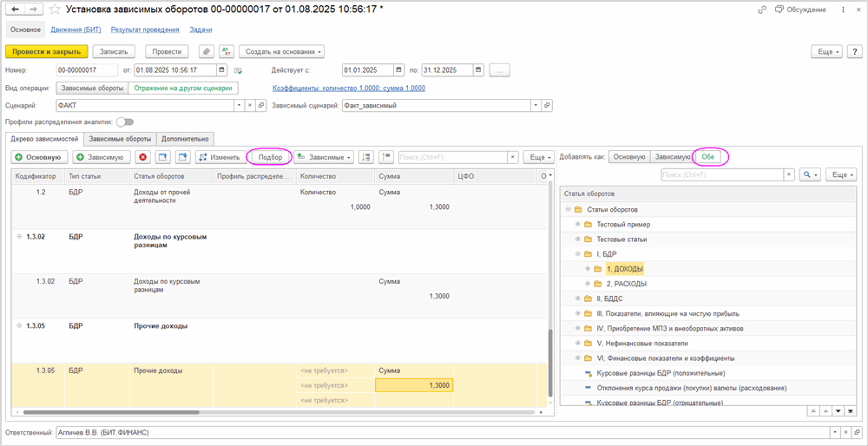Open the Коэффициенты количество/сумма link

tap(348, 88)
